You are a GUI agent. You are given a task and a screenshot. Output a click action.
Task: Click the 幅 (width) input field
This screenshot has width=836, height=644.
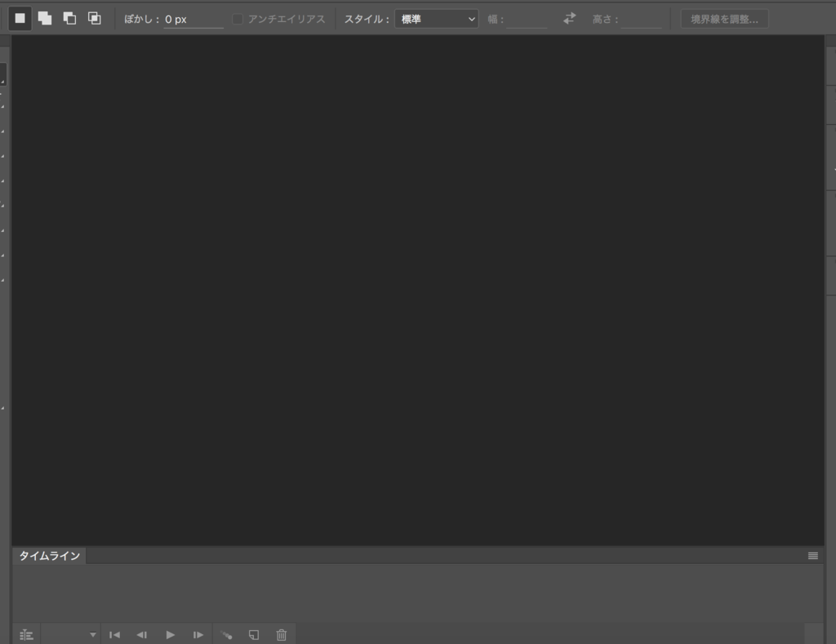tap(527, 20)
